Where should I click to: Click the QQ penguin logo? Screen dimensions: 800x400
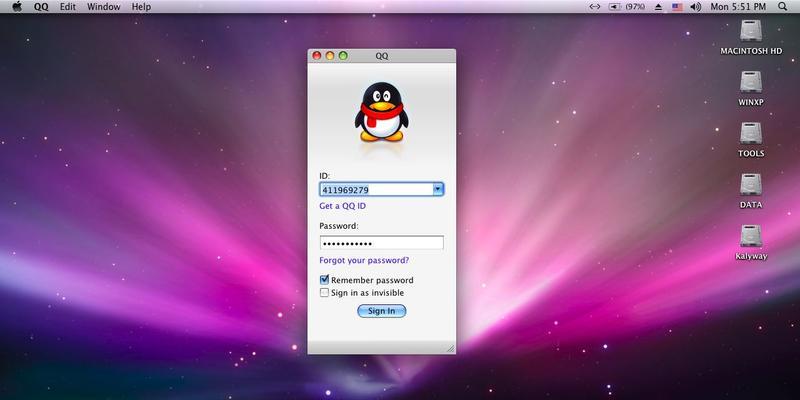382,112
